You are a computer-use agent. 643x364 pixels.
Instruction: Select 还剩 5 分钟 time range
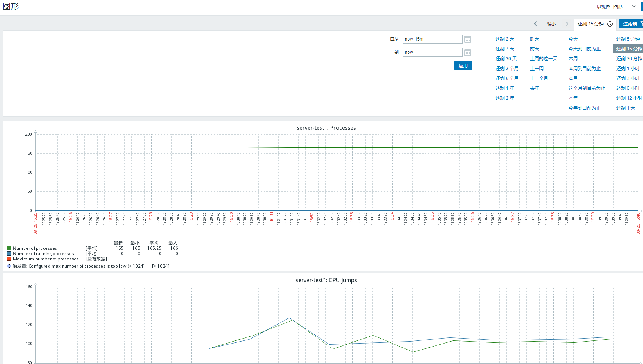pyautogui.click(x=628, y=39)
